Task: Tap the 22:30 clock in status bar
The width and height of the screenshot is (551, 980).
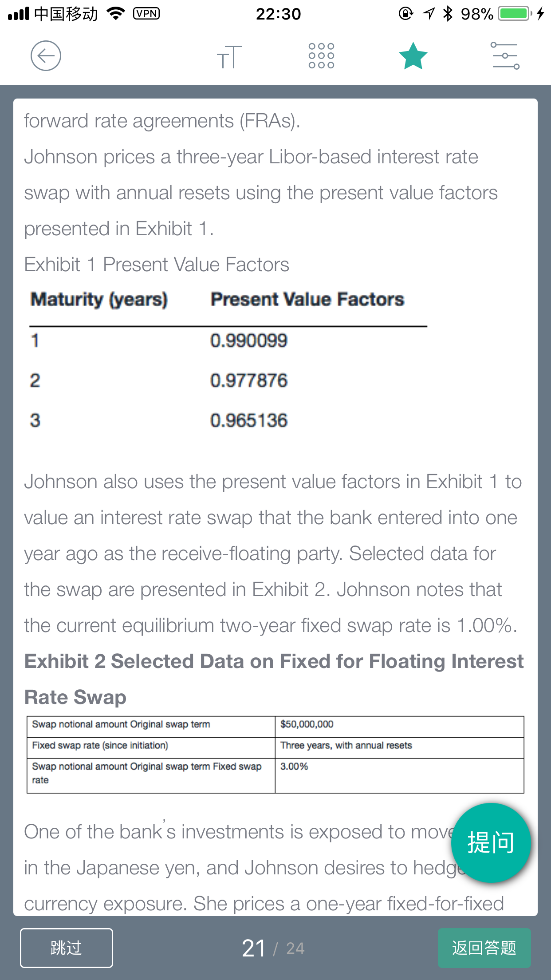Action: (x=279, y=14)
